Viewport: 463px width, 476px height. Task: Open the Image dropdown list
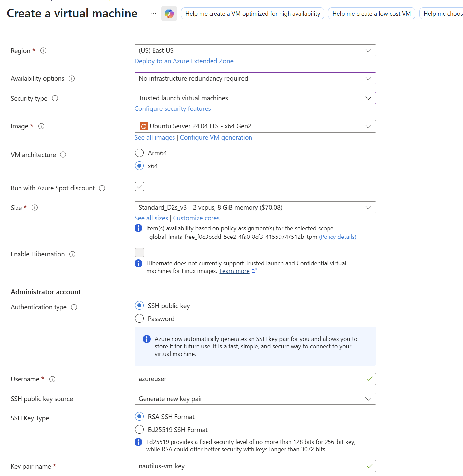coord(255,126)
